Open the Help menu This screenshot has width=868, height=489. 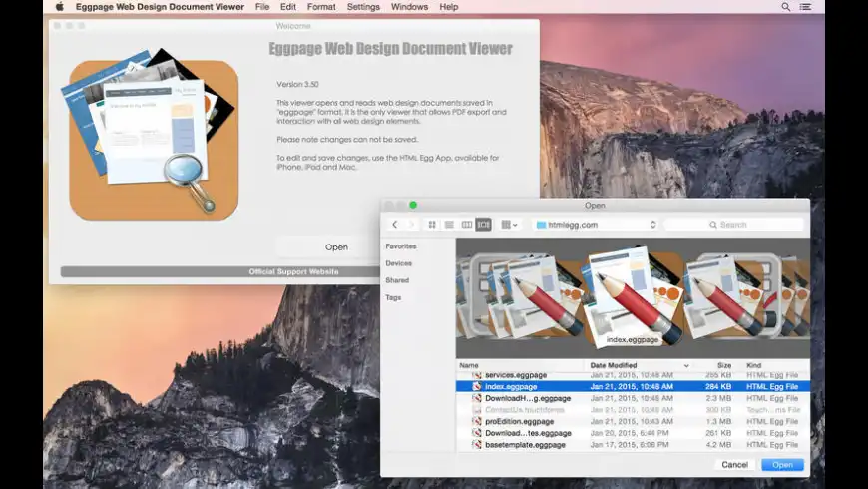pyautogui.click(x=448, y=7)
